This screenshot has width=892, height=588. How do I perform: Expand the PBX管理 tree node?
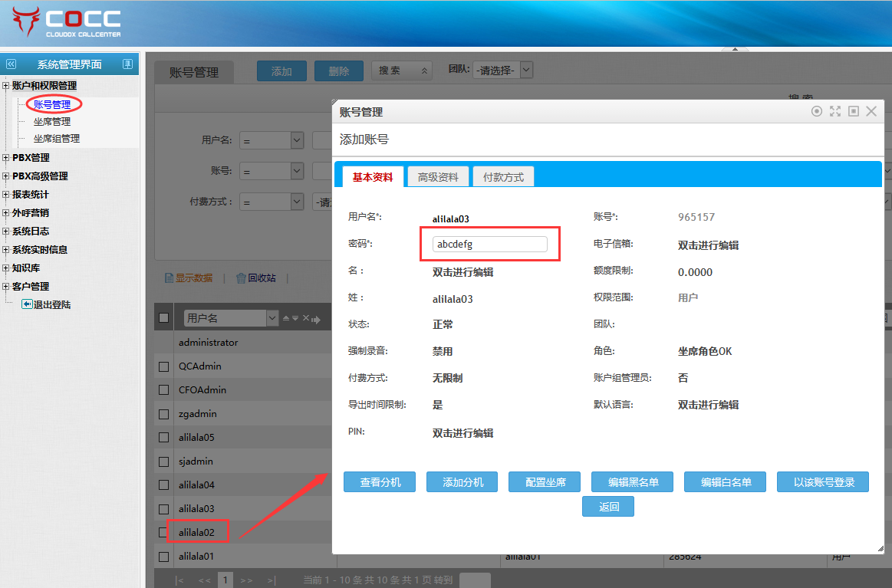tap(6, 158)
